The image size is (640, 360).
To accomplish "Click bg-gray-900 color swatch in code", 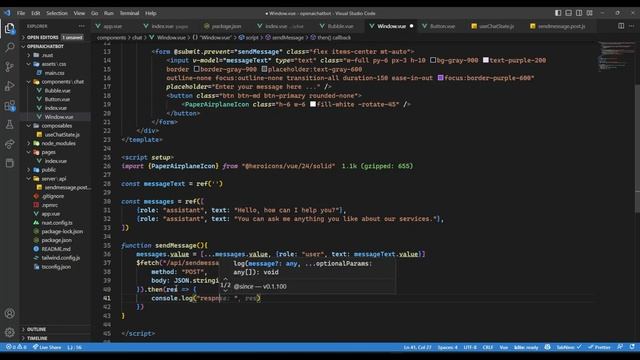I will click(x=433, y=60).
